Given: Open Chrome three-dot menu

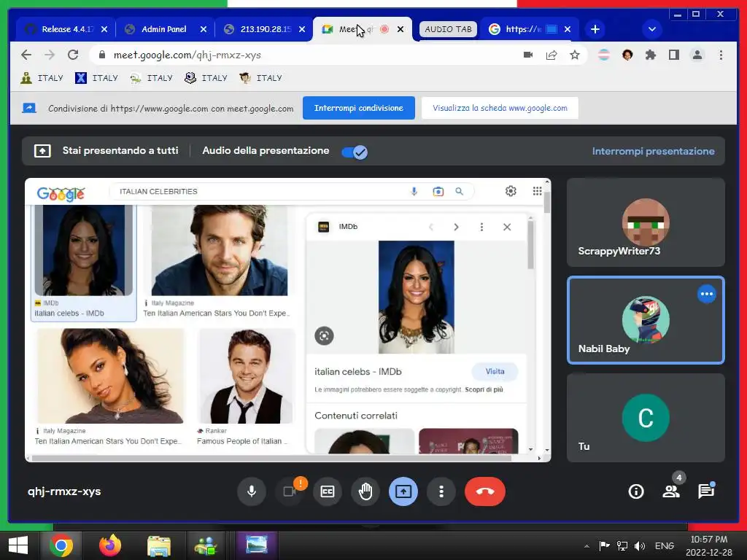Looking at the screenshot, I should (x=721, y=55).
